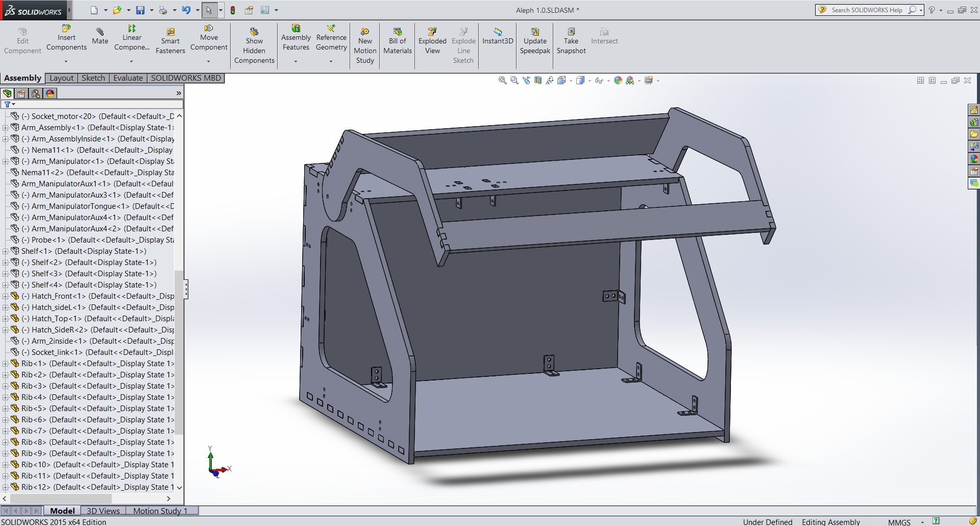
Task: Click Update Speedpak
Action: tap(535, 41)
